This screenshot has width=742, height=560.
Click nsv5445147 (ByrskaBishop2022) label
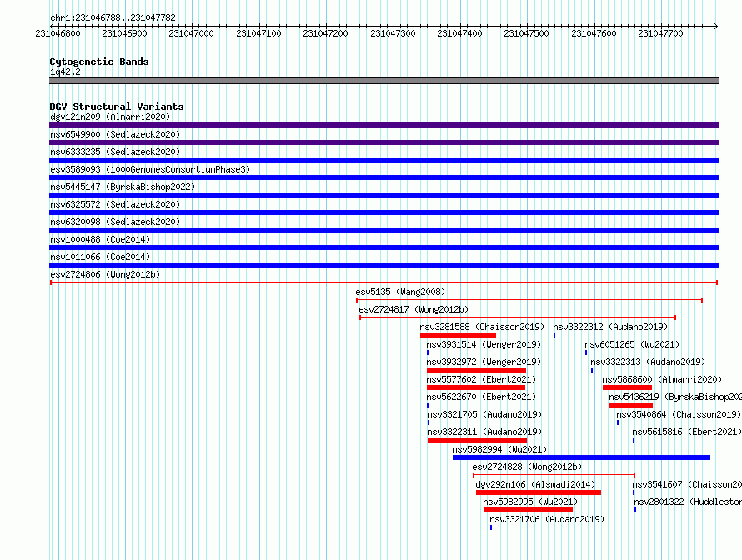pos(123,187)
